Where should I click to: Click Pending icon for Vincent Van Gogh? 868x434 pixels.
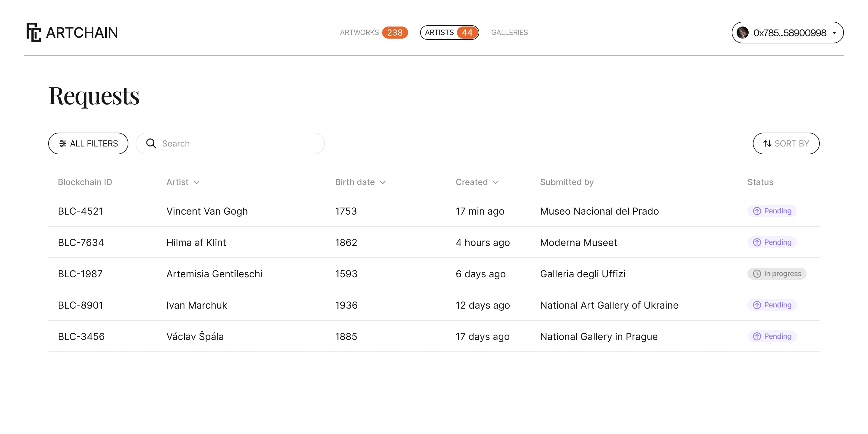(757, 211)
